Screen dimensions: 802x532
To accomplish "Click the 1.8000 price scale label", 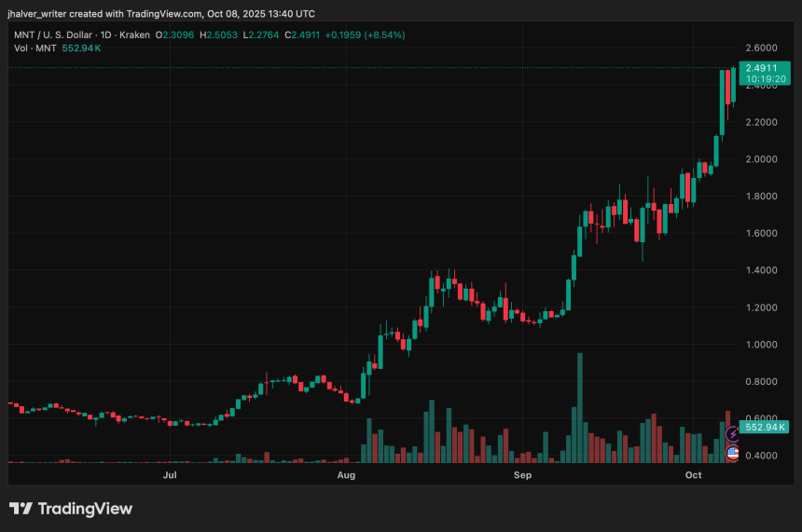I will coord(762,197).
